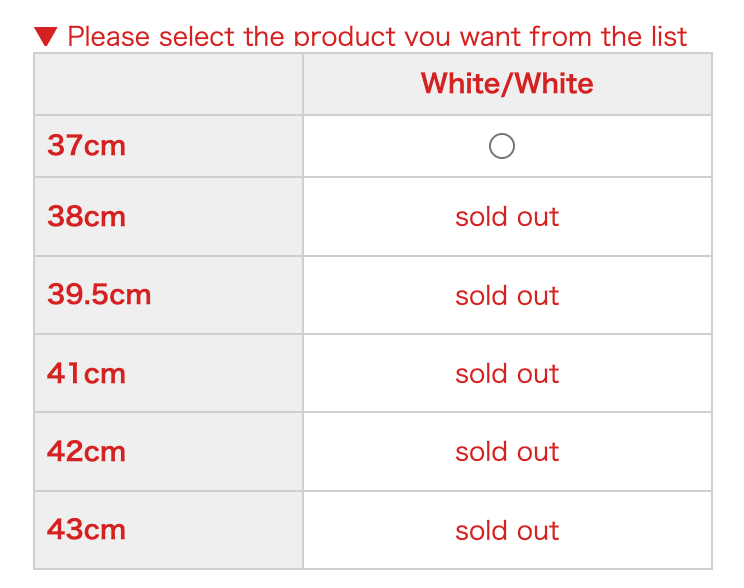The height and width of the screenshot is (588, 744).
Task: Click the 43cm size label
Action: (x=86, y=529)
